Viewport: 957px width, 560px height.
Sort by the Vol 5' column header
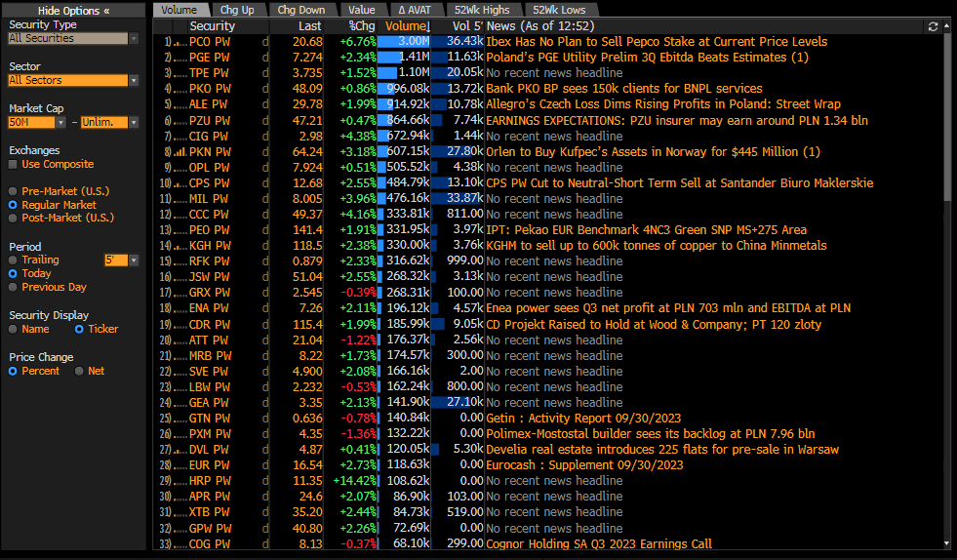point(467,26)
